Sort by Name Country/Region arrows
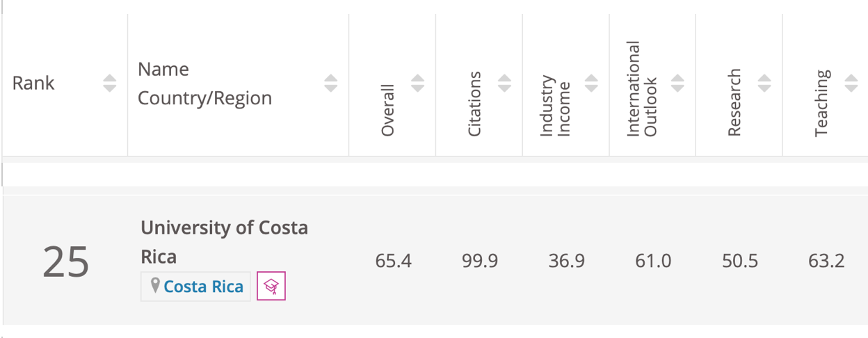 tap(331, 83)
